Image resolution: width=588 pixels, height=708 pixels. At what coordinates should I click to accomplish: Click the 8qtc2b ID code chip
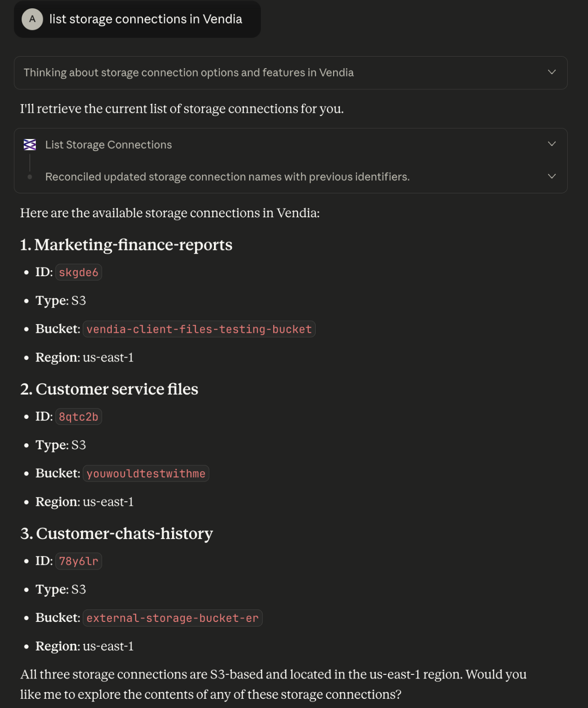(x=79, y=417)
